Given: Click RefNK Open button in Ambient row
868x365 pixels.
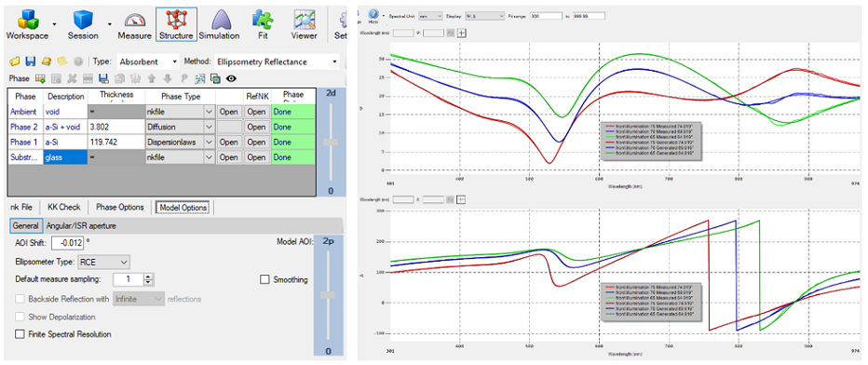Looking at the screenshot, I should pos(256,112).
